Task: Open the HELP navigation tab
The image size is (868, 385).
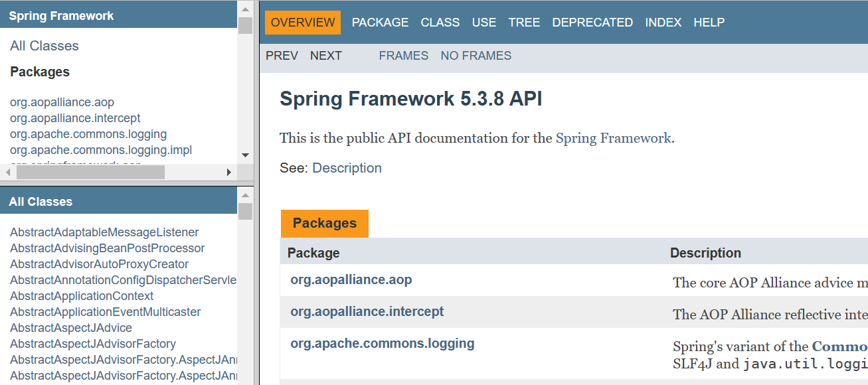Action: (709, 23)
